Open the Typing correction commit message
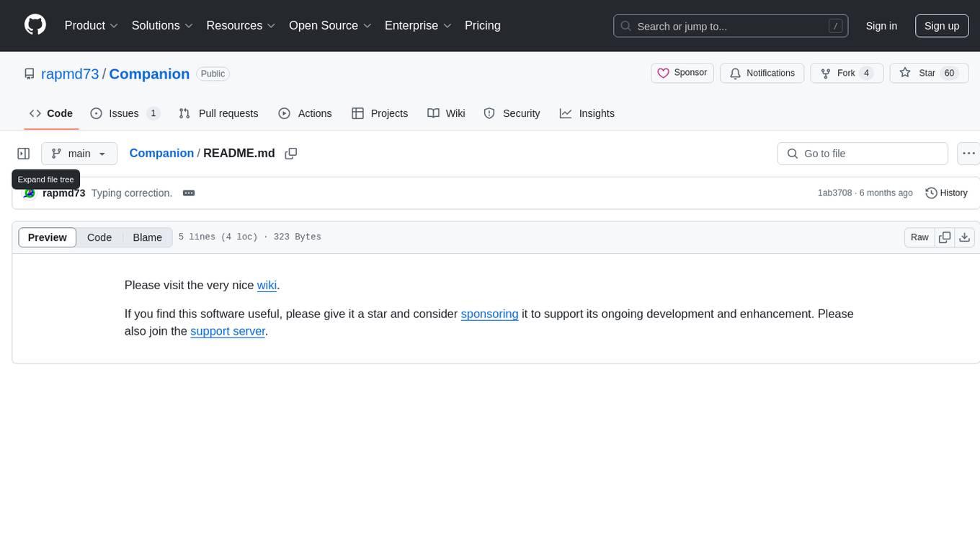Viewport: 980px width, 551px height. [x=132, y=193]
